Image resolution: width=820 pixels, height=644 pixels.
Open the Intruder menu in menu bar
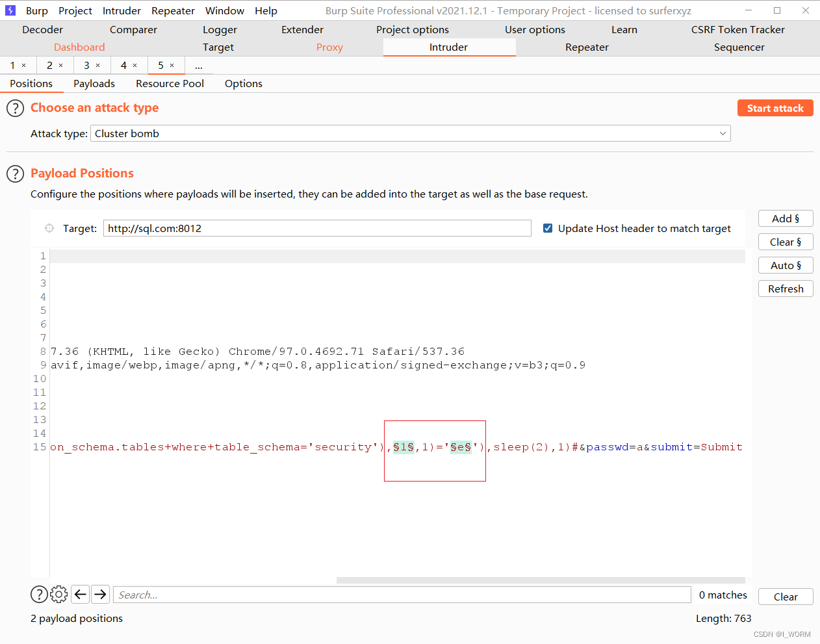click(122, 11)
